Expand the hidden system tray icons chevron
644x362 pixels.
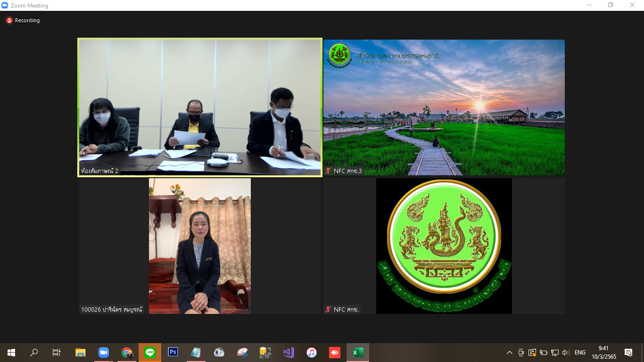point(510,353)
